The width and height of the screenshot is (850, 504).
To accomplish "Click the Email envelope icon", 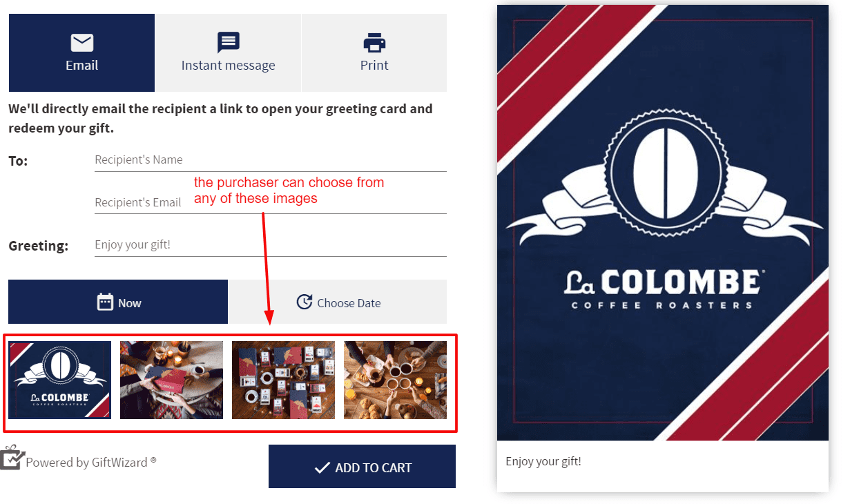I will (x=81, y=43).
